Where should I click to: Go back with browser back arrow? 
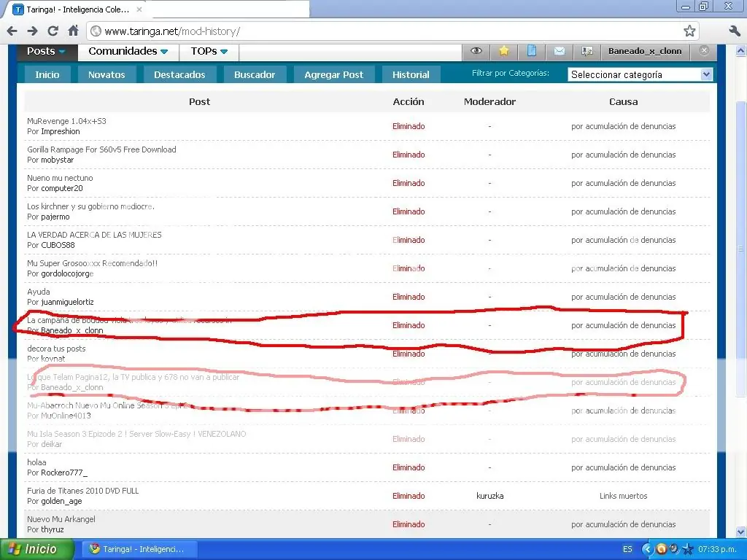point(12,31)
